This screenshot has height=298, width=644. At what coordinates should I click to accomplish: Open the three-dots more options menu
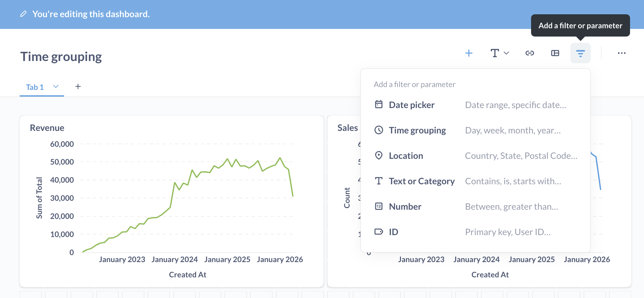[x=621, y=53]
